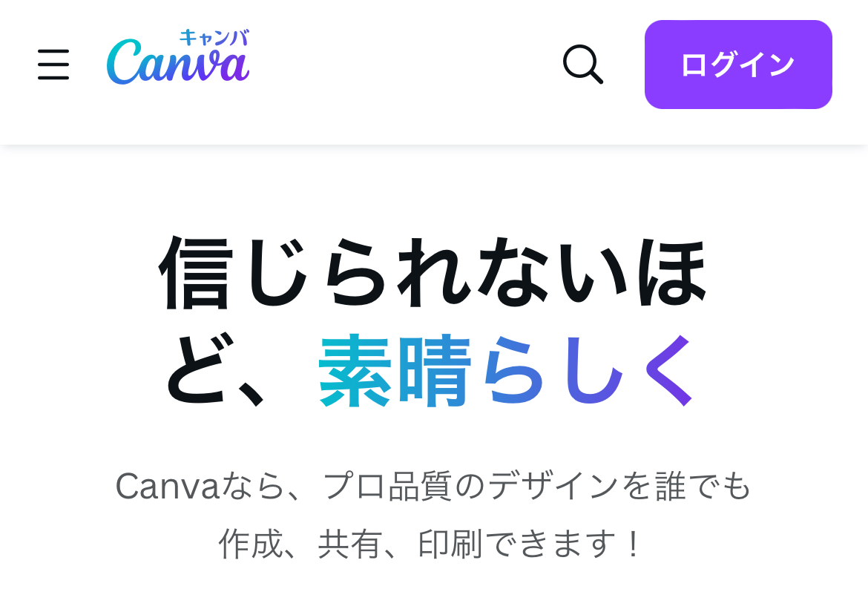This screenshot has height=609, width=868.
Task: Click the phrase 誰でも in the subtitle
Action: coord(703,486)
